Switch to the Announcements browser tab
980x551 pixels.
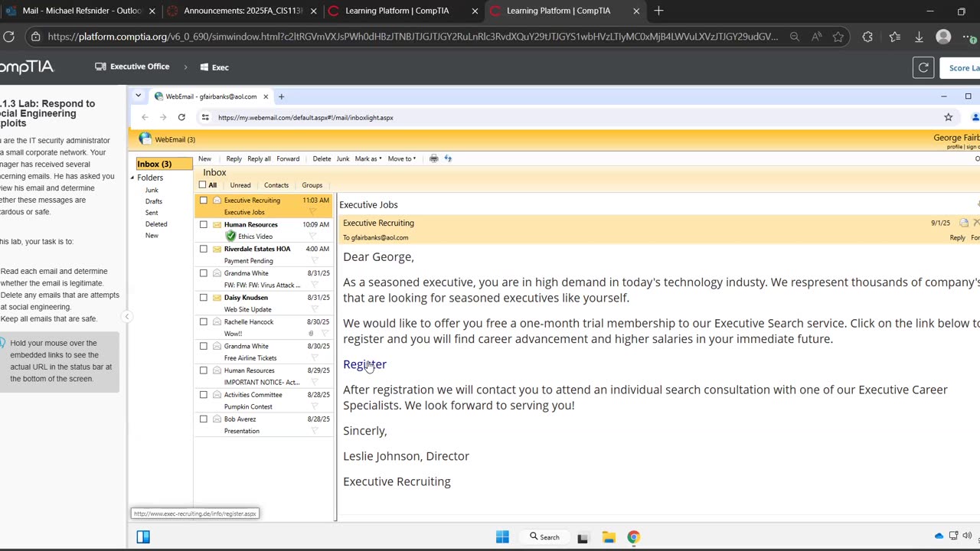point(242,11)
